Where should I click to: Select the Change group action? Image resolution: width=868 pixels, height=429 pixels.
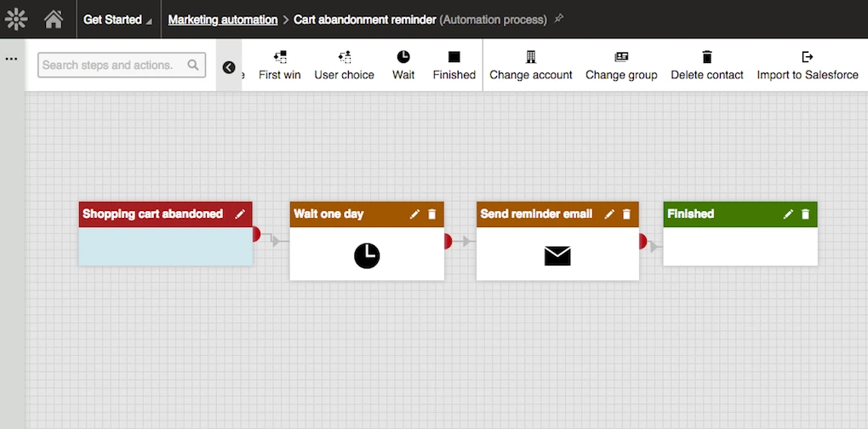click(621, 65)
